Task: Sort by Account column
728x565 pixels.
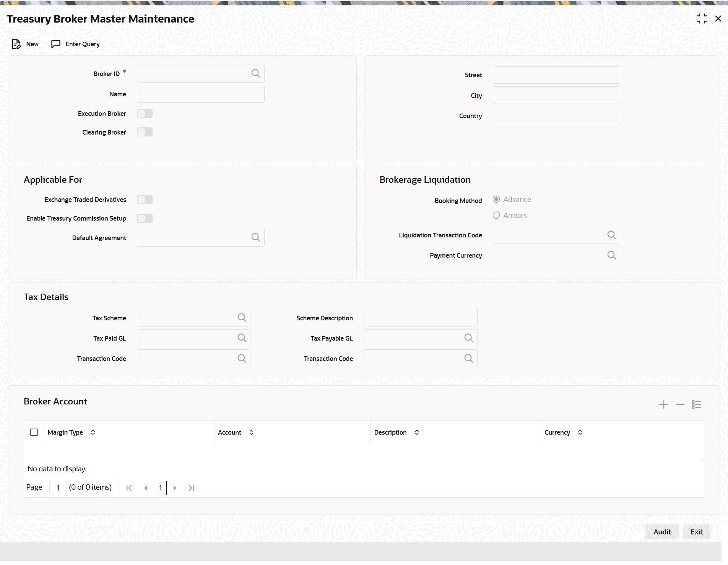Action: coord(251,432)
